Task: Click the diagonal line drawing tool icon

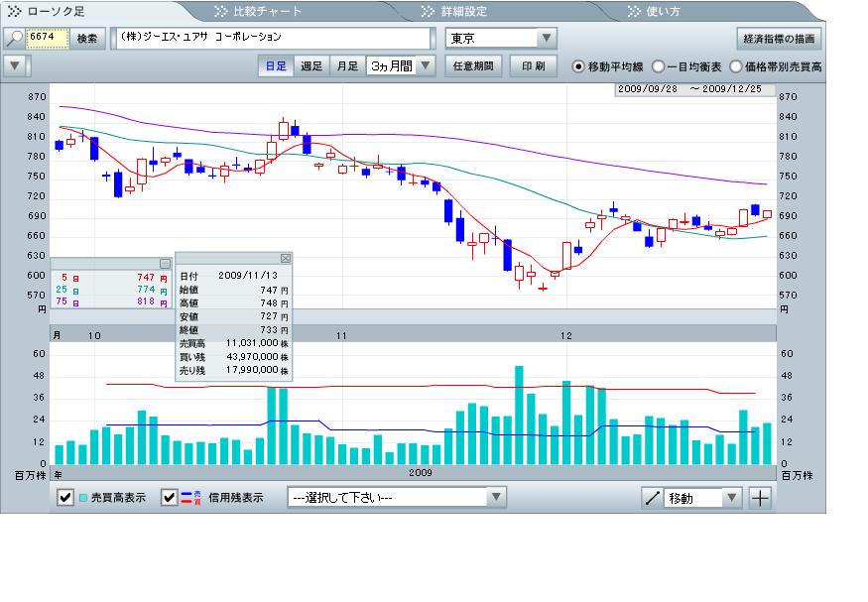Action: [x=652, y=498]
